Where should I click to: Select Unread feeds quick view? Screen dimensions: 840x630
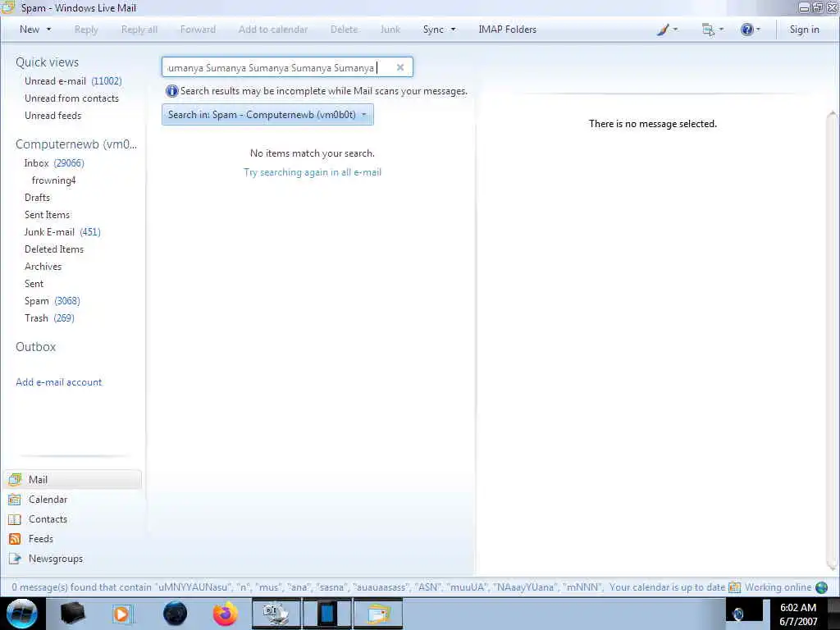(52, 115)
